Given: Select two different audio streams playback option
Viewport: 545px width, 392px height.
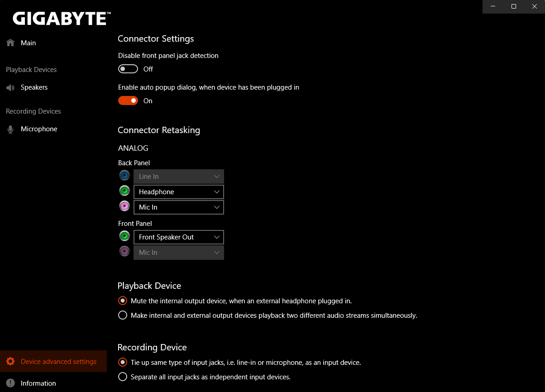Looking at the screenshot, I should [122, 315].
